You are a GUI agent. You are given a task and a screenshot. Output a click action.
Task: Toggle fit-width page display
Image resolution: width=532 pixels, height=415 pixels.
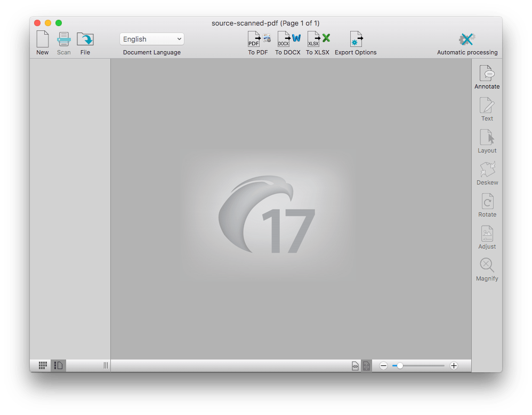click(x=355, y=365)
